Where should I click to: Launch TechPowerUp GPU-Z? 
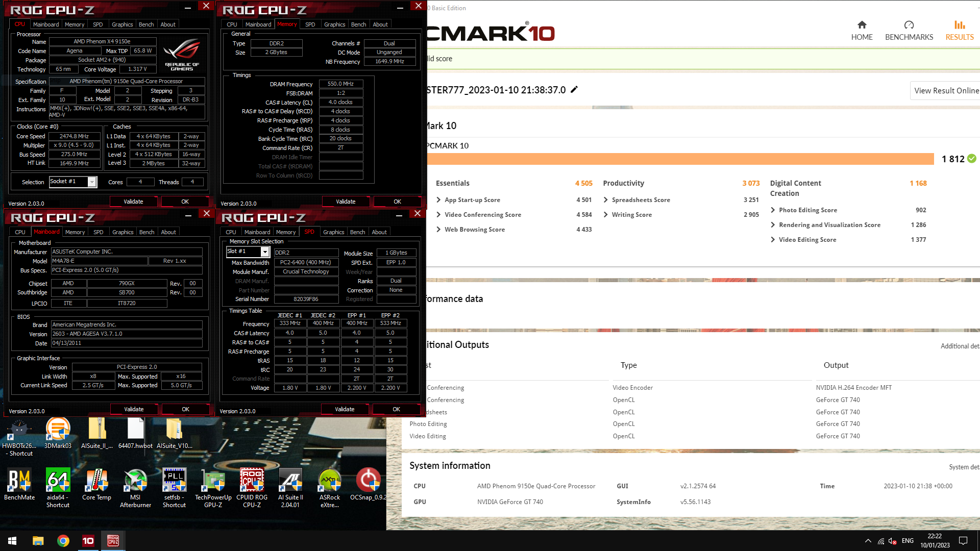click(x=213, y=488)
